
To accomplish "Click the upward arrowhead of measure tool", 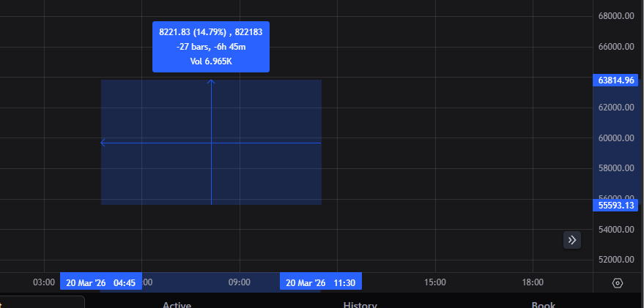I will 211,82.
